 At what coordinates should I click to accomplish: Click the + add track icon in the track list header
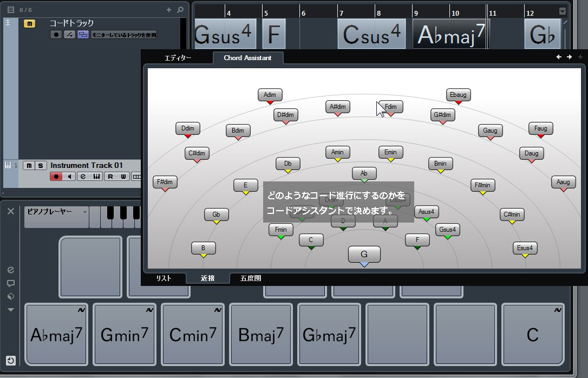point(168,9)
